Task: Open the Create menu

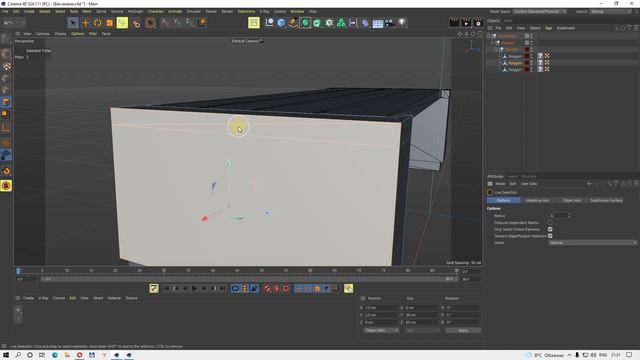Action: click(29, 11)
